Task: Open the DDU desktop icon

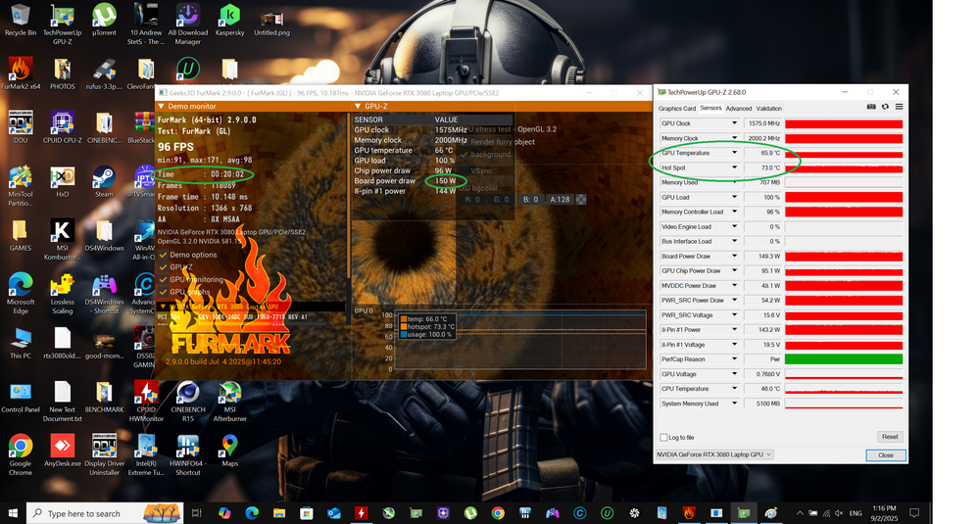Action: [x=21, y=127]
